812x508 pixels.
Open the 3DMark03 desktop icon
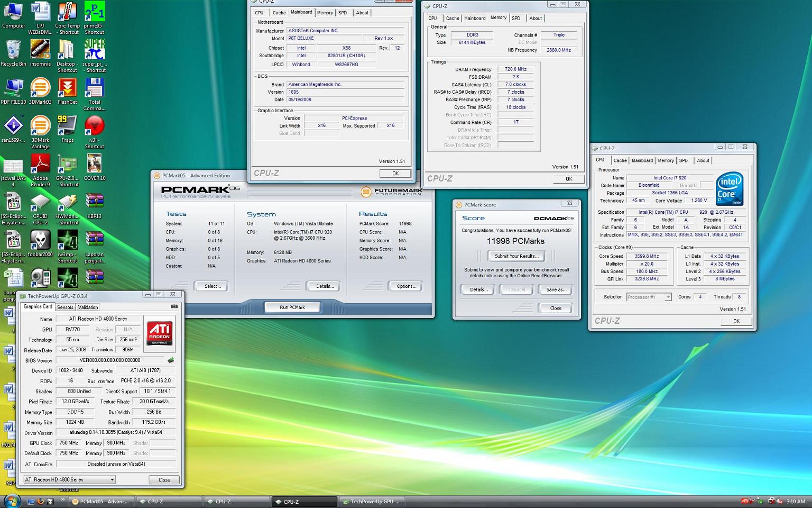[40, 91]
